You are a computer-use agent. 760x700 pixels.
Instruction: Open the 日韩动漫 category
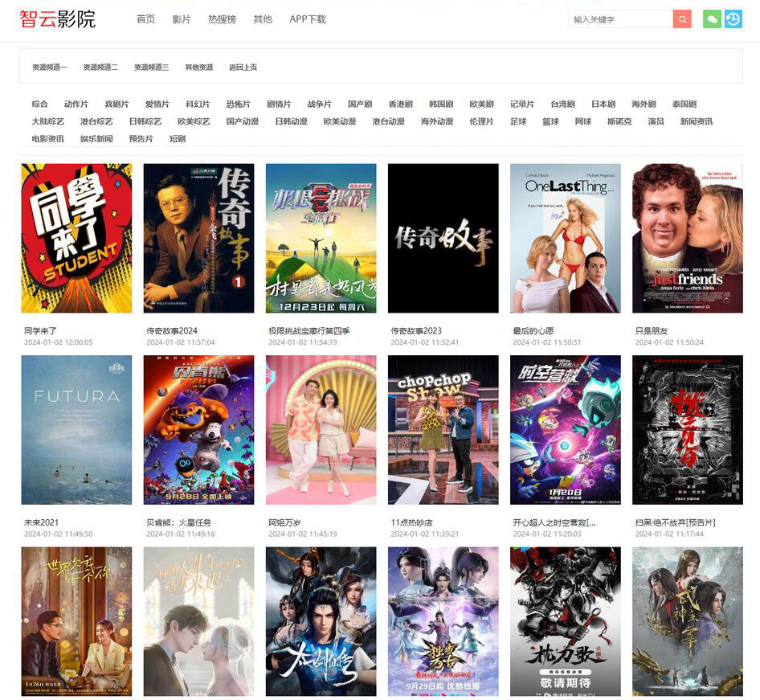click(292, 121)
